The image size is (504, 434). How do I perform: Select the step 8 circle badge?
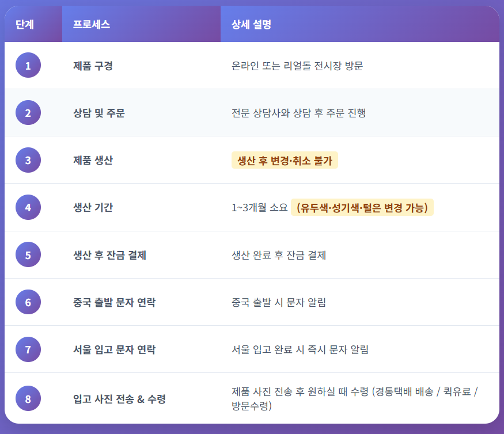pyautogui.click(x=28, y=398)
